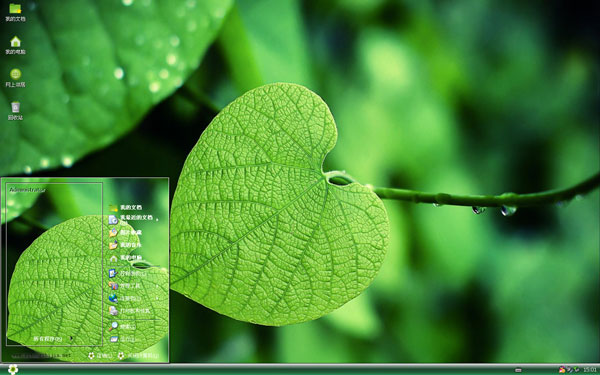
Task: Open Control Panel entry in Start menu
Action: (x=128, y=273)
